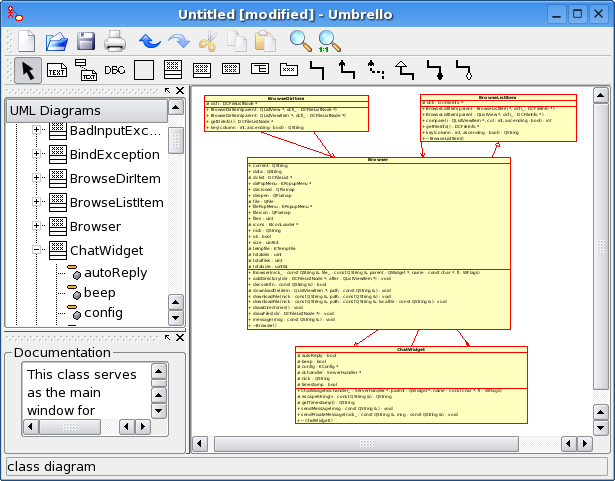Undo the last action
The image size is (615, 481).
[149, 41]
